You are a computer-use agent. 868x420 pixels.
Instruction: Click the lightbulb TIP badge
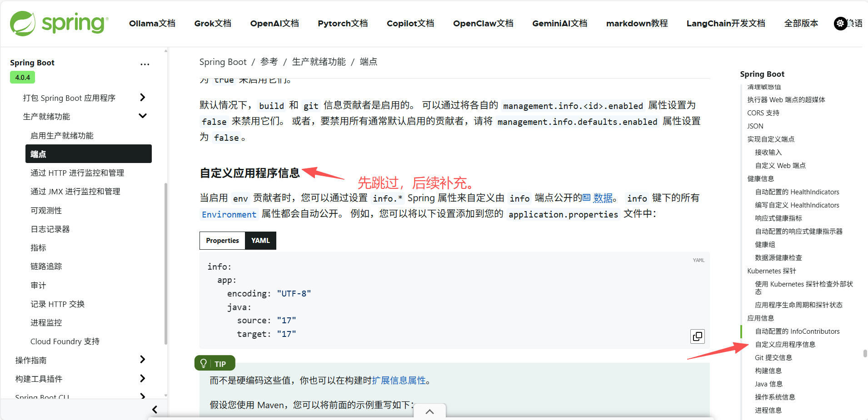point(215,363)
